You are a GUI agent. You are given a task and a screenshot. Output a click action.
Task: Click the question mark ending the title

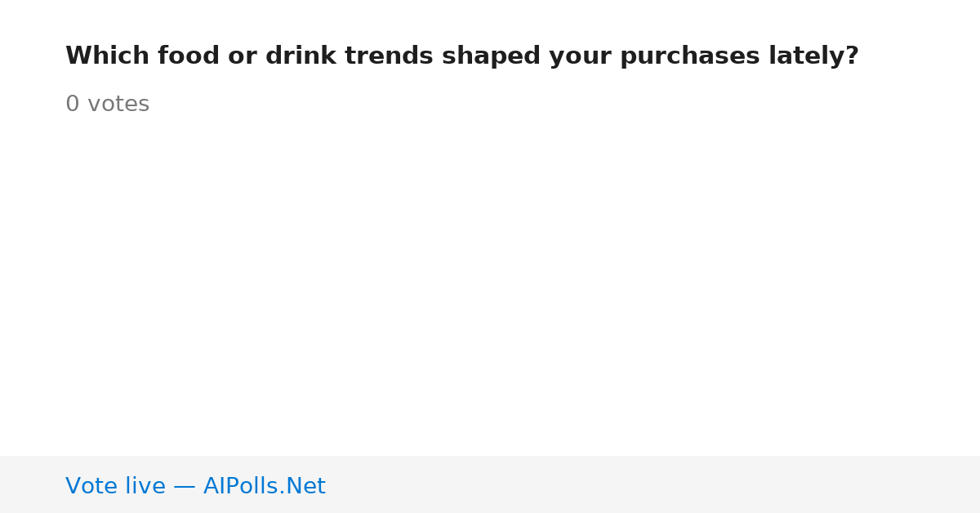(852, 56)
